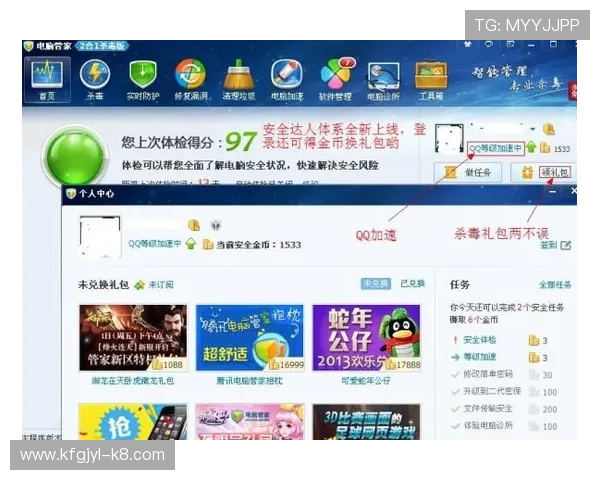Click the 签到 check-in link

coord(548,245)
